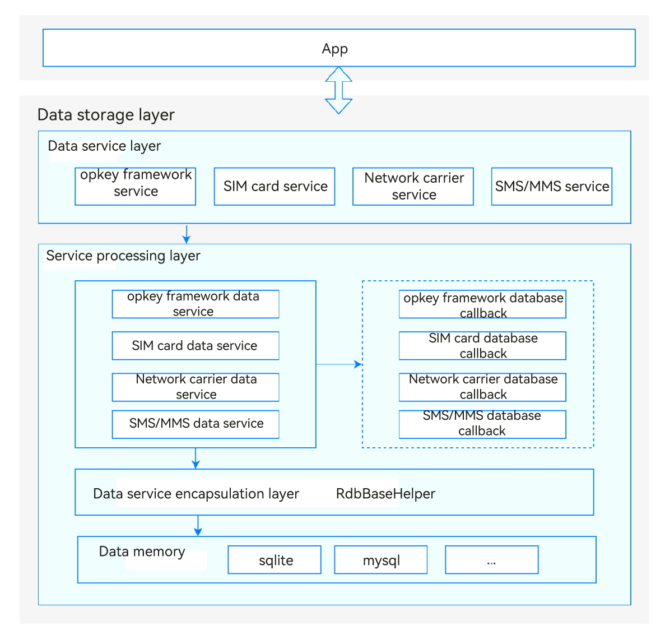Click the double-headed arrow below App
Image resolution: width=665 pixels, height=644 pixels.
[x=338, y=90]
